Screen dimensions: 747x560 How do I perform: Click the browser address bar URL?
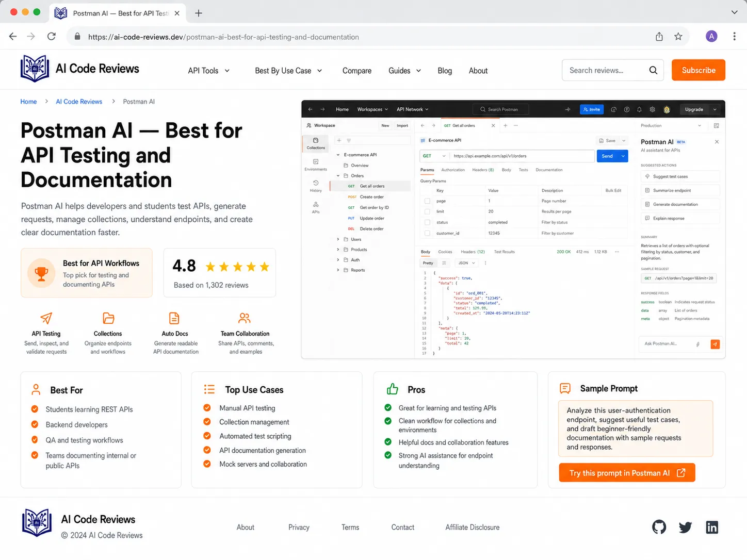[x=223, y=37]
